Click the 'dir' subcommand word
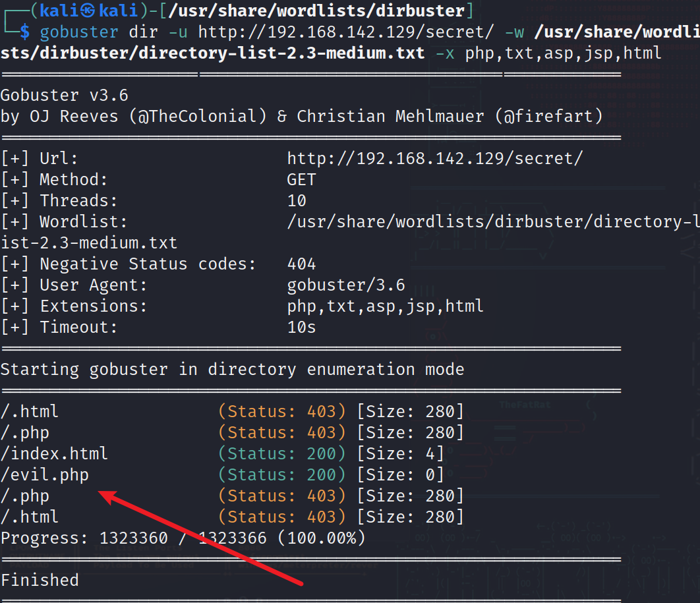This screenshot has height=603, width=700. point(143,32)
